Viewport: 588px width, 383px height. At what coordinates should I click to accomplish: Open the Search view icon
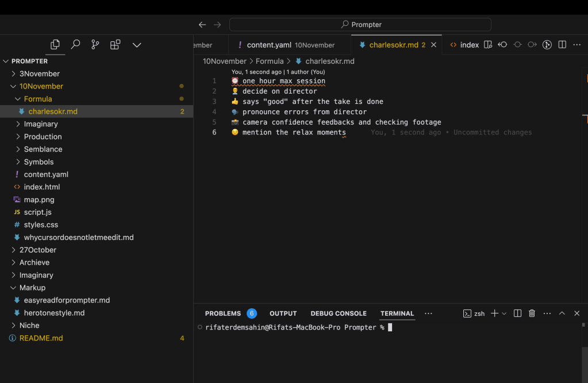[75, 45]
